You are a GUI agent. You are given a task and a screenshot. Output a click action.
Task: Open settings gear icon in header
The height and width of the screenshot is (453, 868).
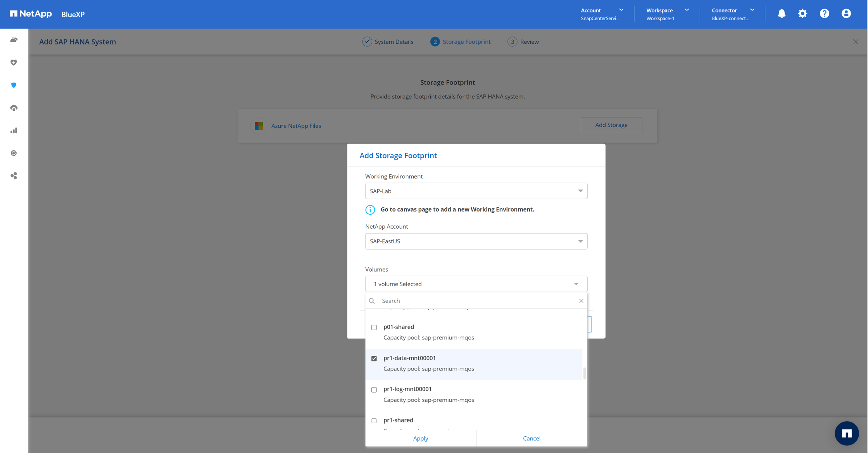coord(802,14)
